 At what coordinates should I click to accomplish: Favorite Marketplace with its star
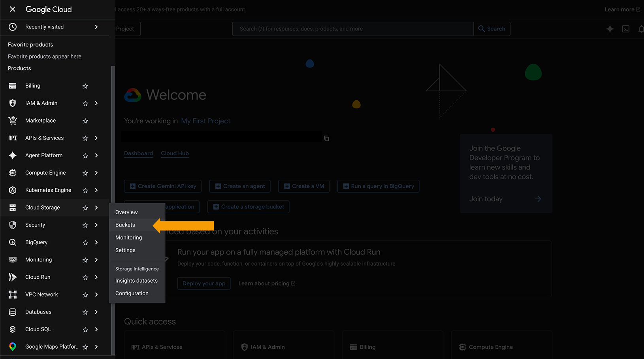point(85,121)
